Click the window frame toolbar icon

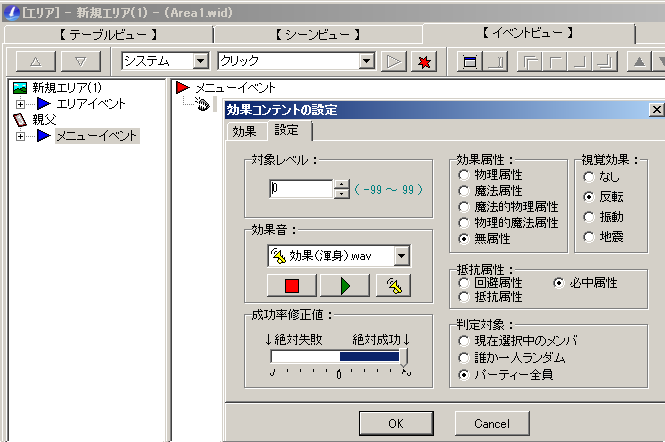470,62
